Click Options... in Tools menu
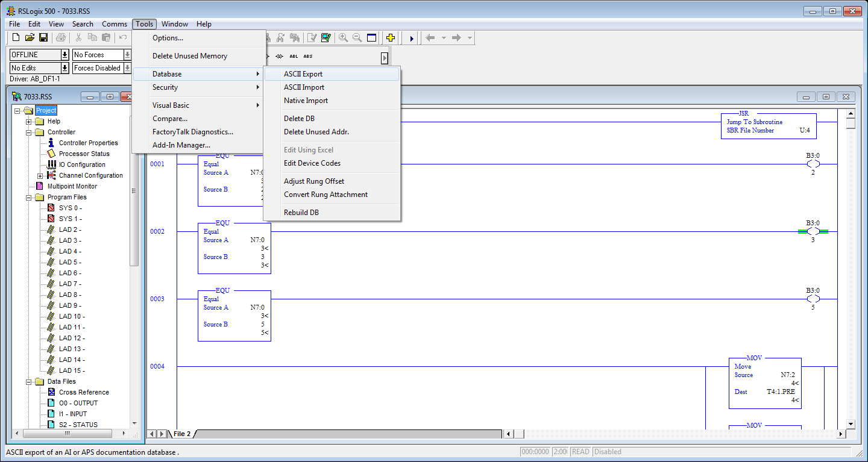The height and width of the screenshot is (462, 868). point(199,38)
